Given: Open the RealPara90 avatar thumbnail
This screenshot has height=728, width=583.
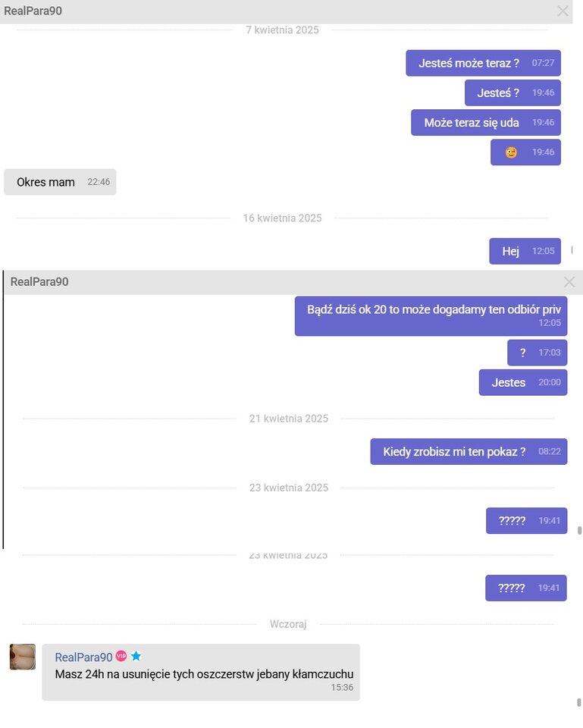Looking at the screenshot, I should pos(23,657).
